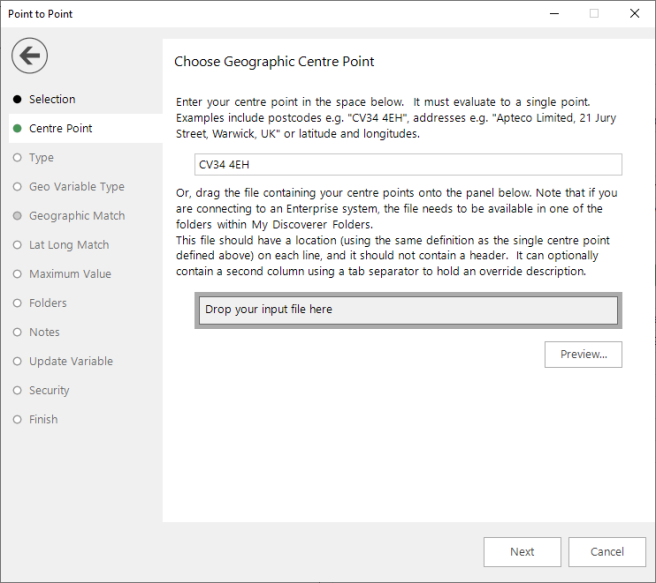Screen dimensions: 656x583
Task: Choose the Maximum Value step
Action: coord(70,274)
